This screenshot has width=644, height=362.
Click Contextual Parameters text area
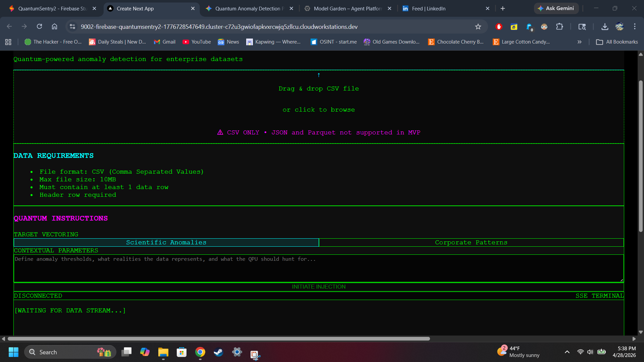319,268
